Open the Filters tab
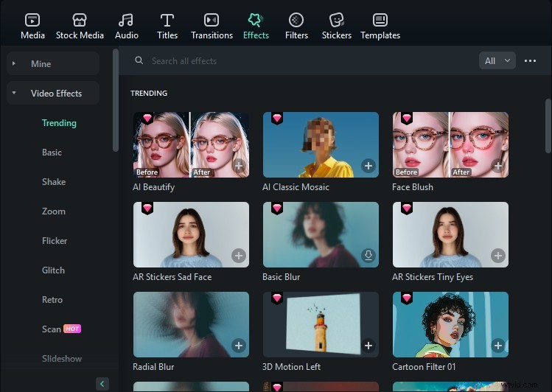 tap(296, 26)
